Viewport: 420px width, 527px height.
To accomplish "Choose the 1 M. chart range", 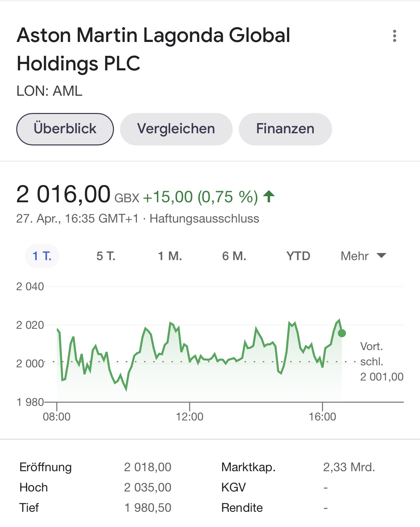I will [170, 256].
